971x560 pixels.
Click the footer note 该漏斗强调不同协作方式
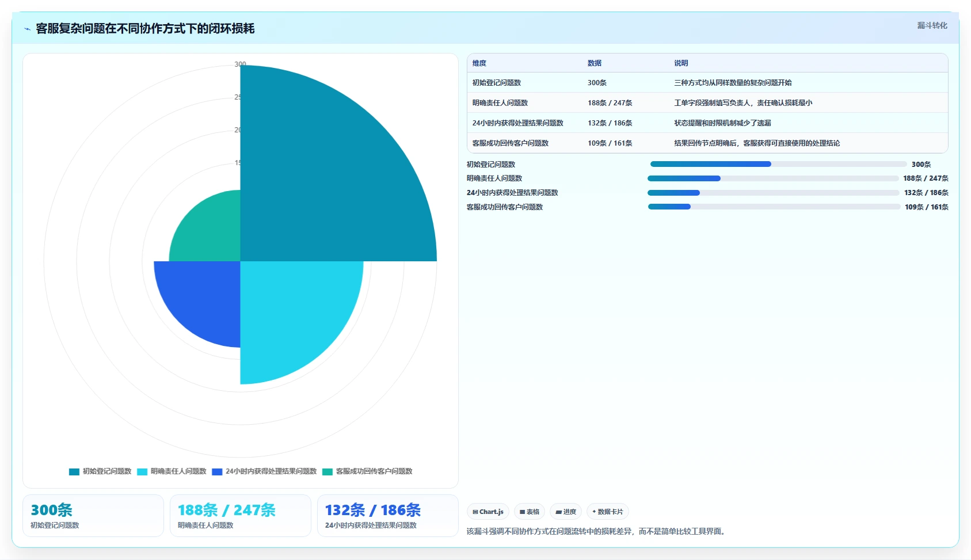(597, 531)
